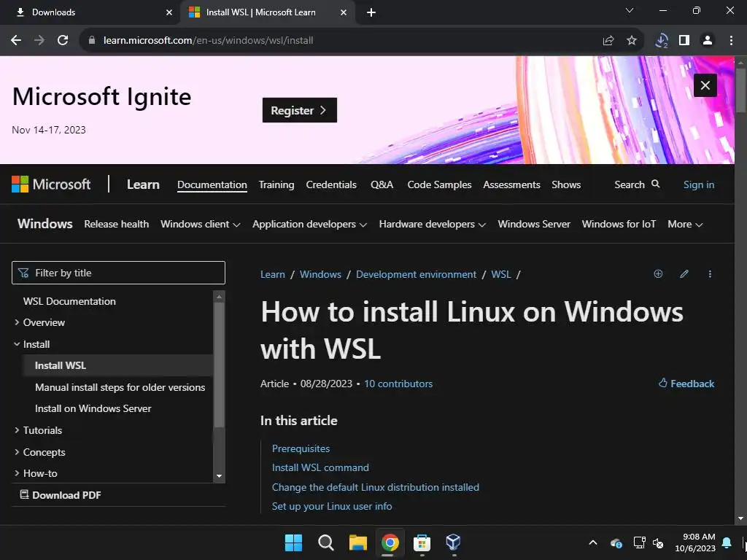Click the Feedback button

point(686,384)
